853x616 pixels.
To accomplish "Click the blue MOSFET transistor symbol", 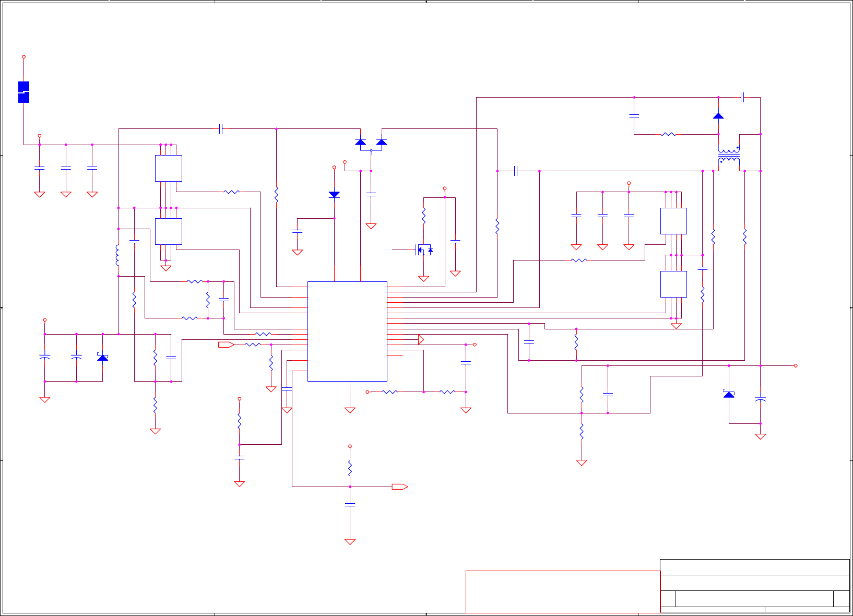I will point(424,250).
